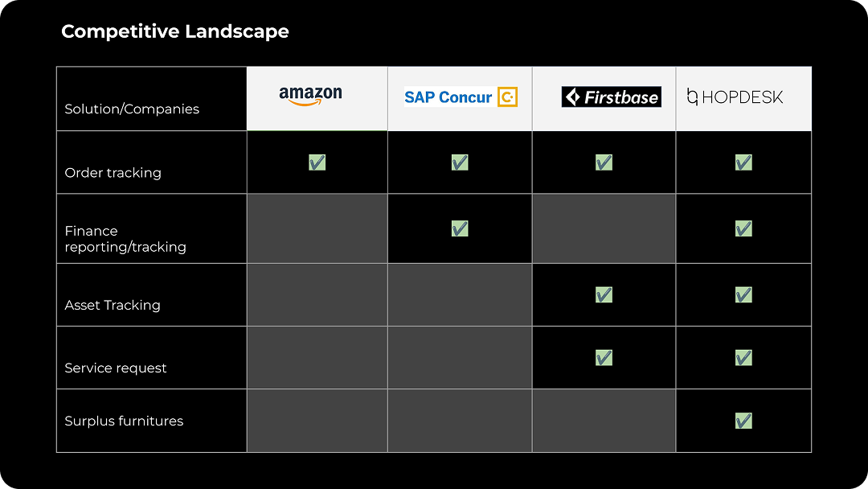Click the SAP Concur logo
Image resolution: width=868 pixels, height=489 pixels.
click(x=461, y=97)
